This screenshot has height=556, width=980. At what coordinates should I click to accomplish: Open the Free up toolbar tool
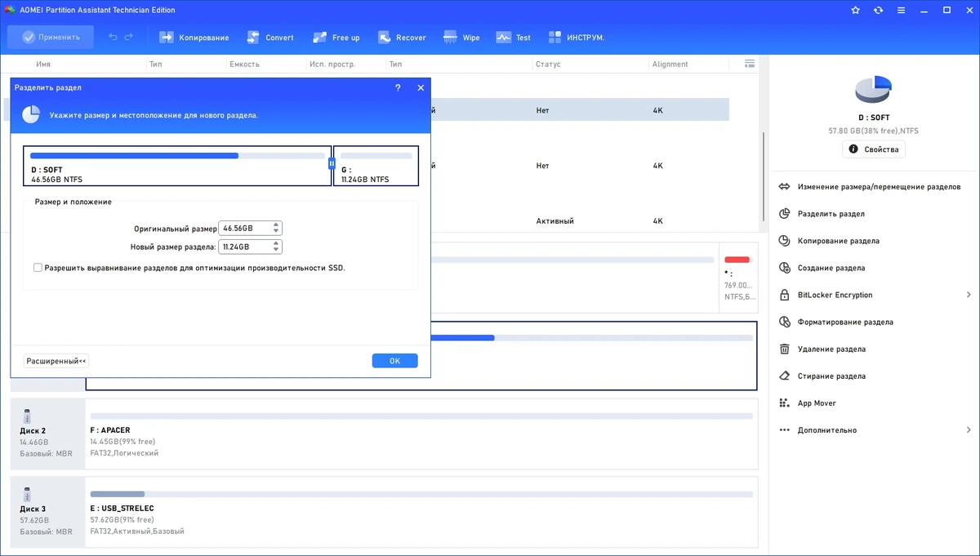[336, 38]
